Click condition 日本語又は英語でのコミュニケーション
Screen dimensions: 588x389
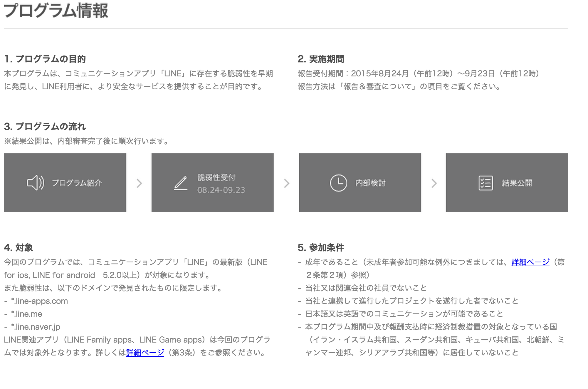[404, 314]
